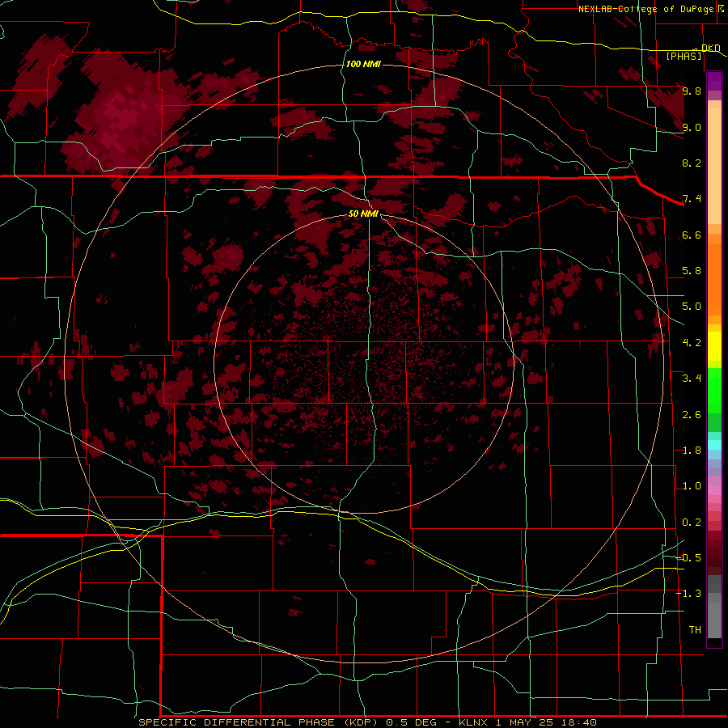Image resolution: width=728 pixels, height=728 pixels.
Task: Click the -0.5 scale value
Action: coord(688,558)
